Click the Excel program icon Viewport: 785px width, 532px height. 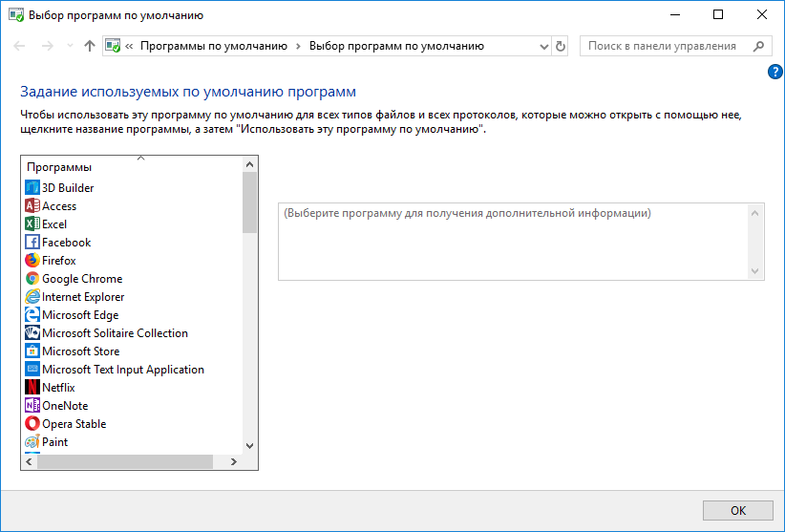pyautogui.click(x=32, y=223)
